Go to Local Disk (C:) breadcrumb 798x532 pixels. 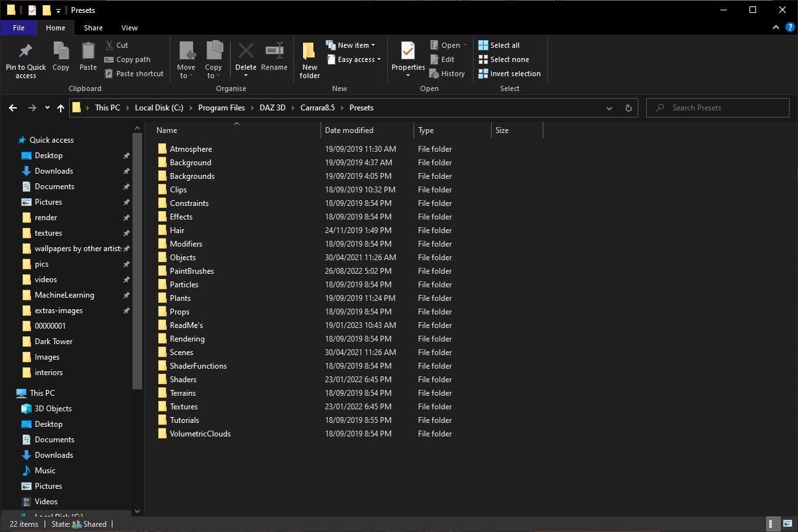click(x=159, y=108)
